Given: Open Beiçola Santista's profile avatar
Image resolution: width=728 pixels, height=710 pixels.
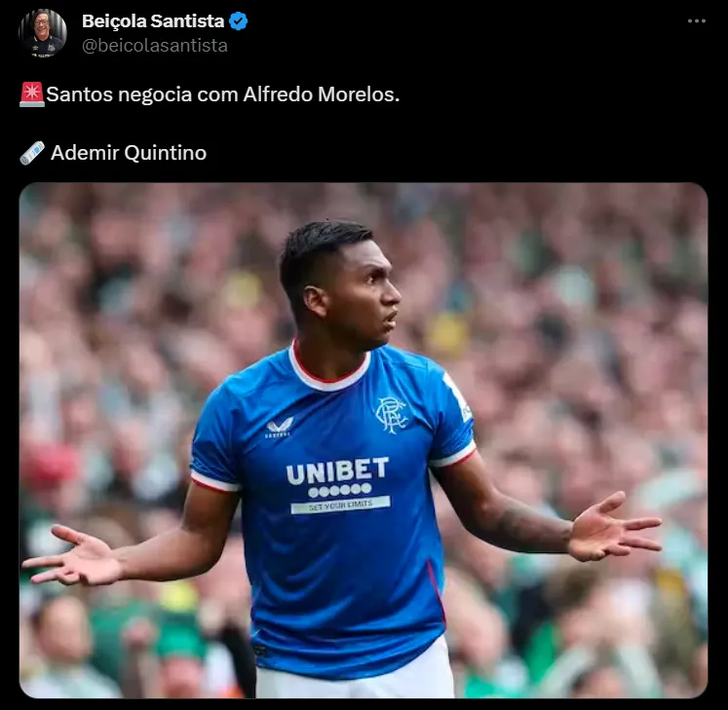Looking at the screenshot, I should 43,33.
